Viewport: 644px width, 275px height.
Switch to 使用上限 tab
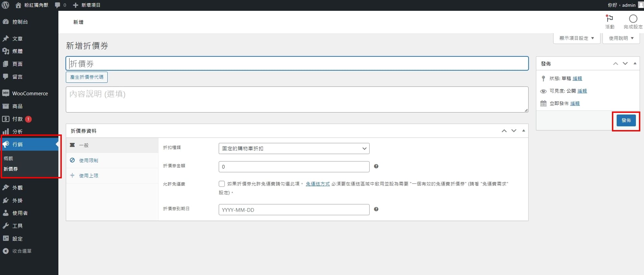click(112, 176)
